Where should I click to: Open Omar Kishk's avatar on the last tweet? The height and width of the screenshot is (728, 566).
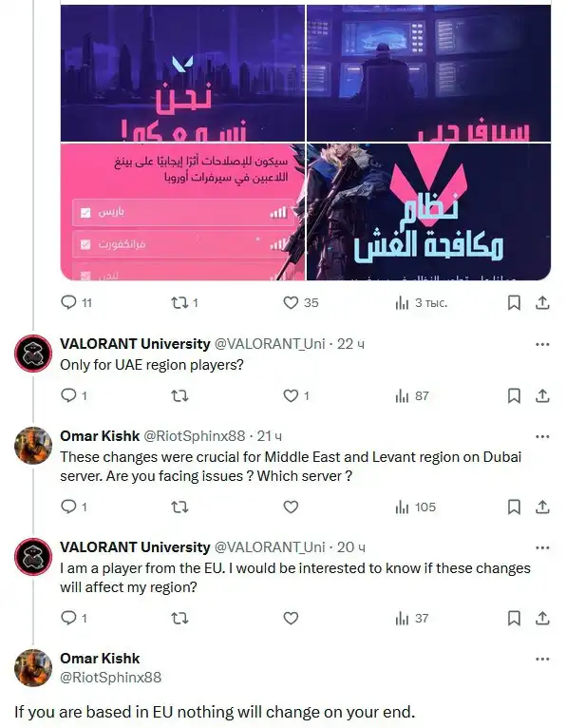tap(33, 667)
